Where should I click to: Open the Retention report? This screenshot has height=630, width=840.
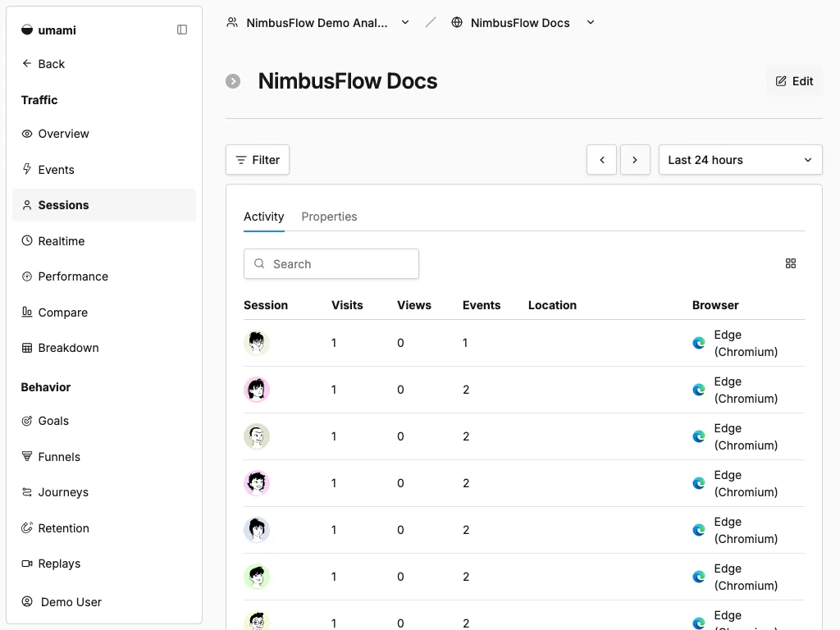(104, 528)
